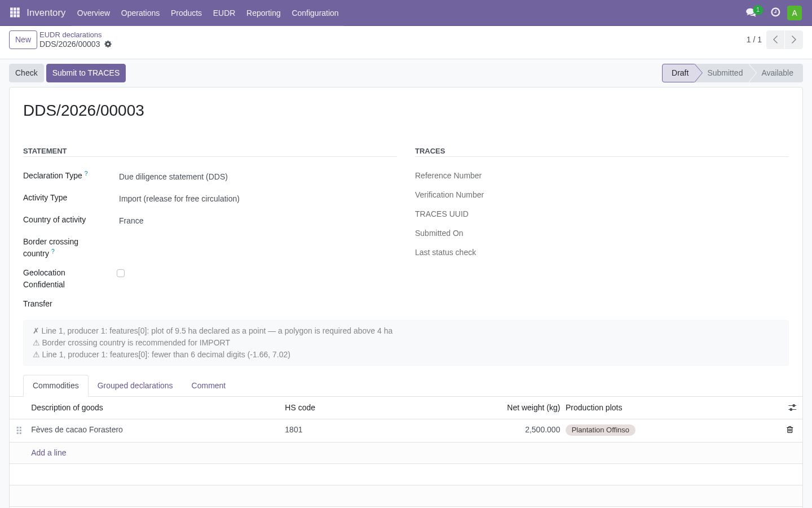Go to previous record arrow
The image size is (812, 508).
775,40
